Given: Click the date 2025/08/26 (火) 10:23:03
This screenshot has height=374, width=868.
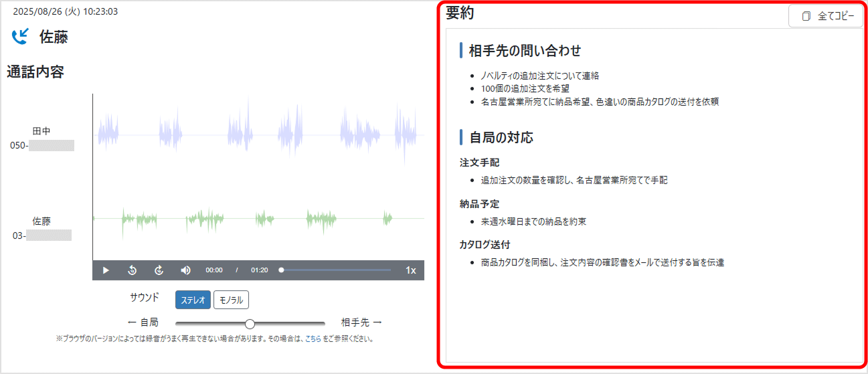Looking at the screenshot, I should [66, 11].
